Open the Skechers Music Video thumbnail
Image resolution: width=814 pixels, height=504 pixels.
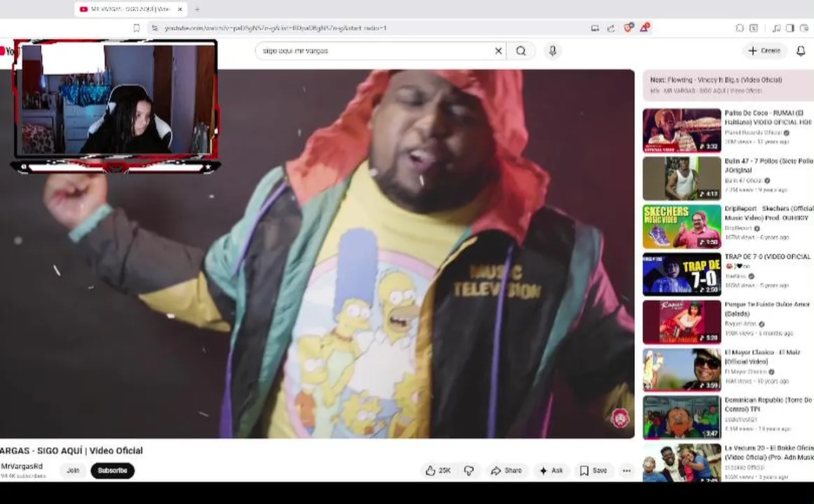pyautogui.click(x=682, y=226)
